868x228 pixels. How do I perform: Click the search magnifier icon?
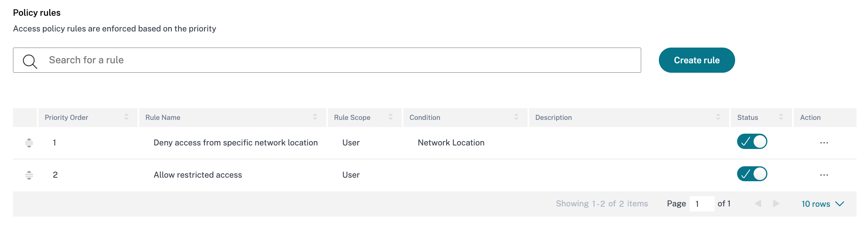click(30, 61)
